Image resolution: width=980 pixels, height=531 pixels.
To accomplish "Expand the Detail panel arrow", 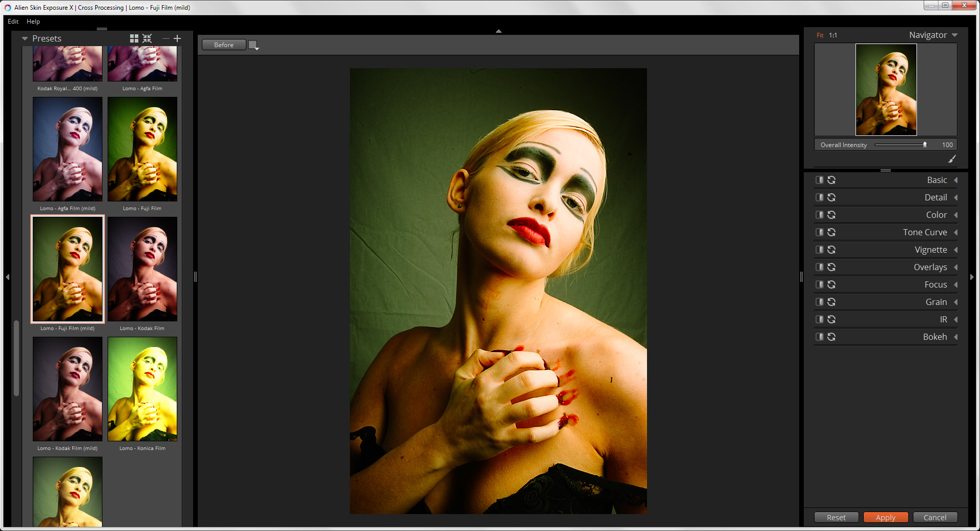I will click(x=955, y=197).
